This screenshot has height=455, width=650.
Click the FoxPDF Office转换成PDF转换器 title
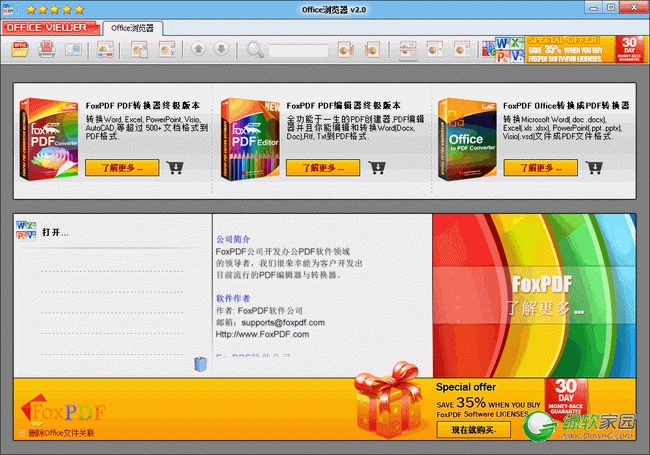[x=566, y=106]
